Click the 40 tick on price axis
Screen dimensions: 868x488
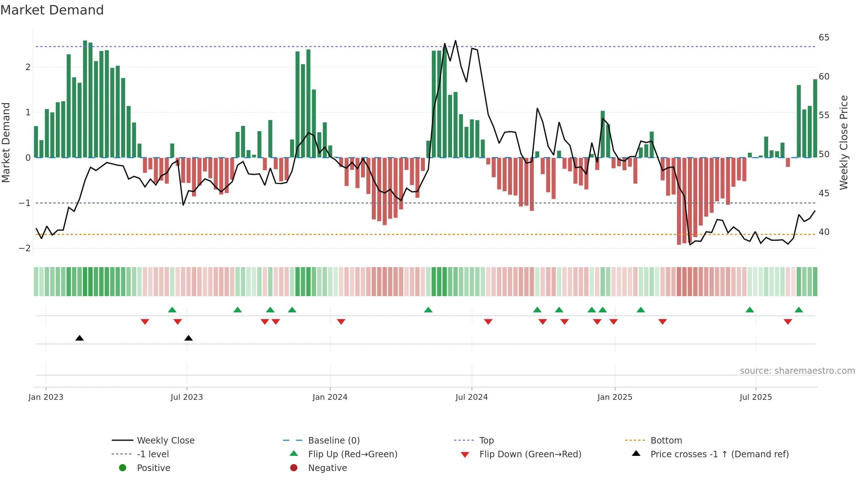(x=824, y=232)
